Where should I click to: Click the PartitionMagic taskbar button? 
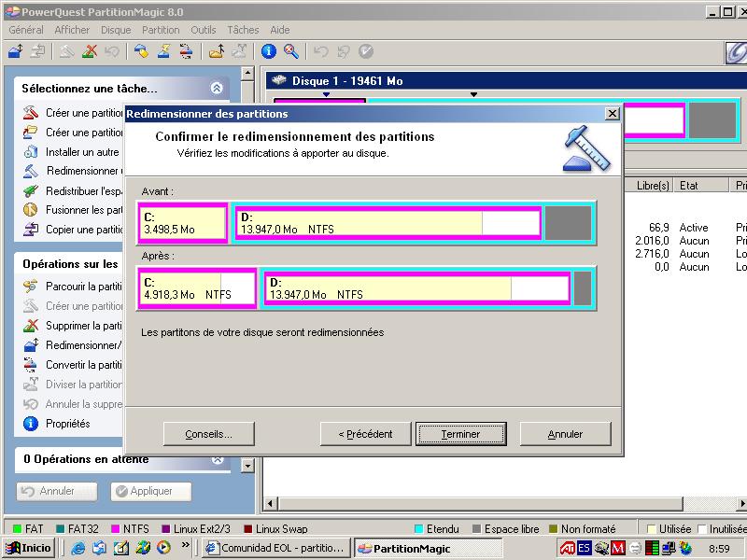tap(429, 548)
